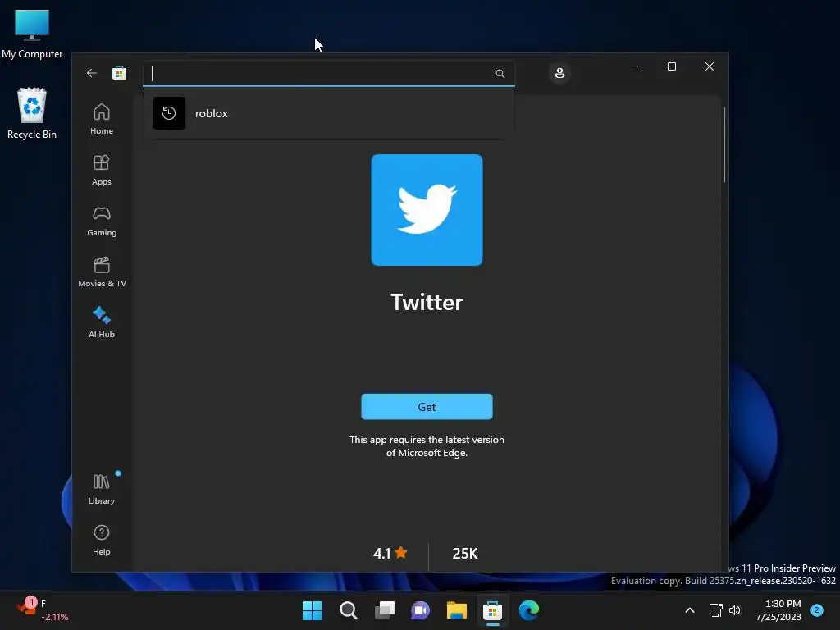
Task: Open Apps section in the sidebar
Action: [102, 170]
